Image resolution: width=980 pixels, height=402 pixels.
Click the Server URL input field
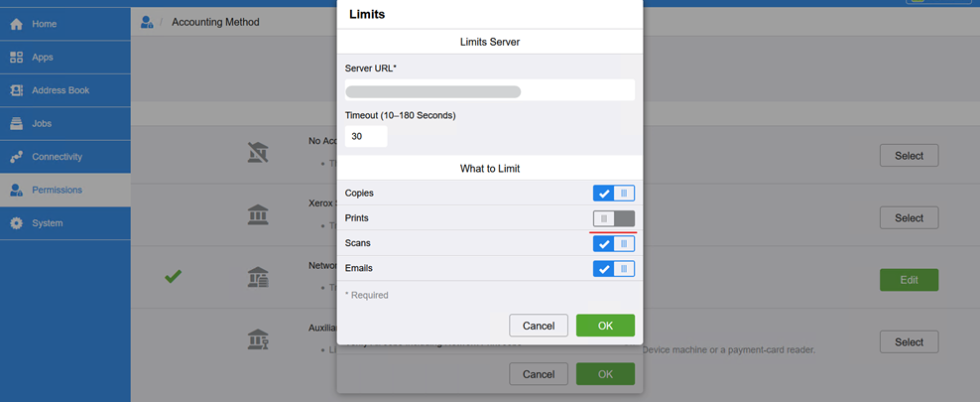click(489, 91)
